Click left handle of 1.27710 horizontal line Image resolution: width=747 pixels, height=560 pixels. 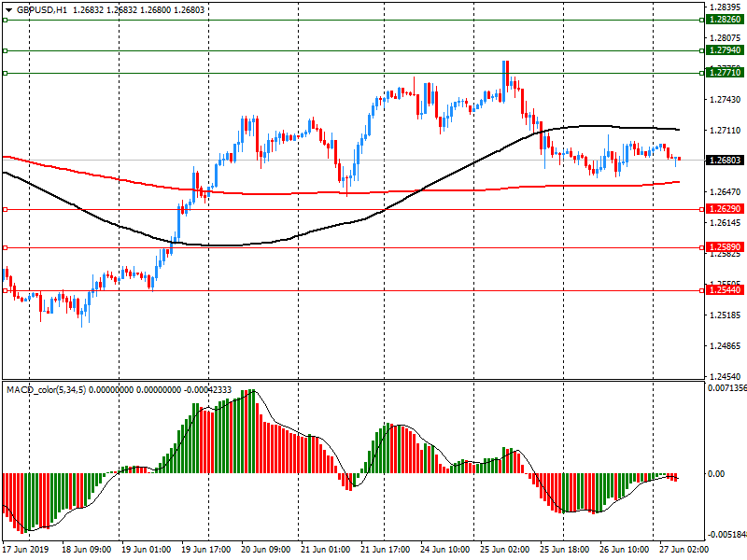pos(5,73)
